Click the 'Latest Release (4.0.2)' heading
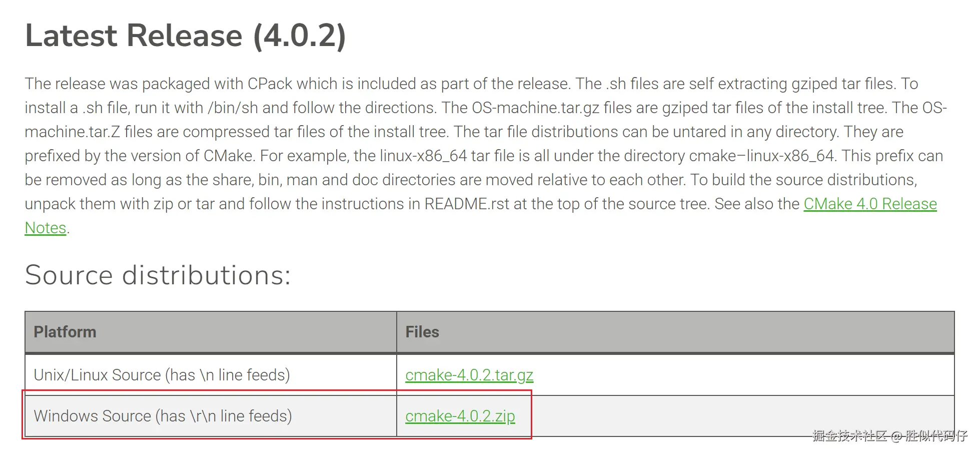 coord(185,36)
